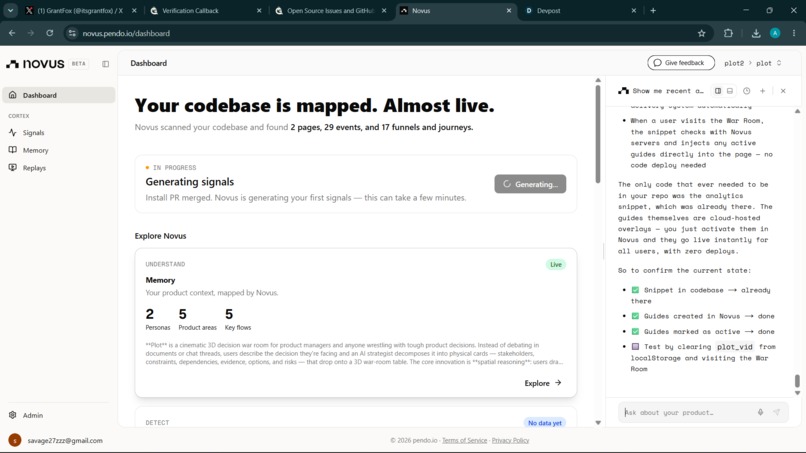
Task: Click the chat panel scrollbar thumb
Action: pos(797,380)
